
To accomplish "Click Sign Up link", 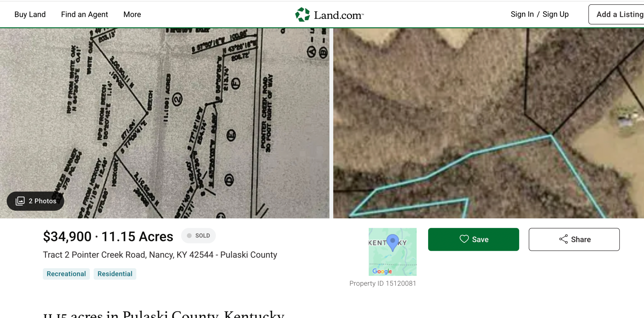I will click(x=555, y=14).
